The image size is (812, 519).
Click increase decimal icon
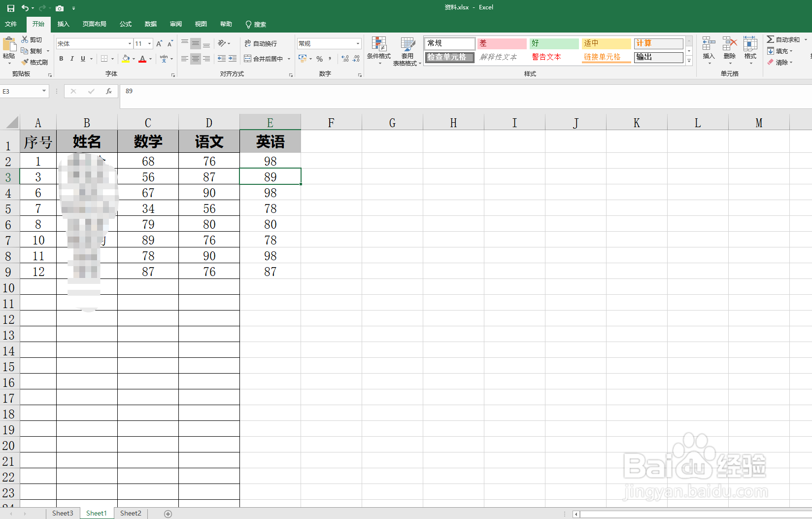(345, 59)
